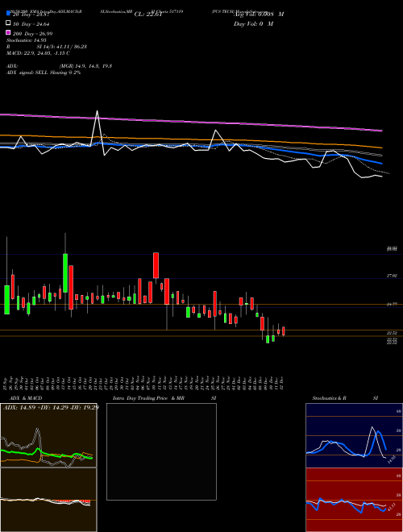Image resolution: width=403 pixels, height=532 pixels.
Task: Click the 'ADX: 14.89 +DY: 14.29' header text
Action: pos(37,407)
